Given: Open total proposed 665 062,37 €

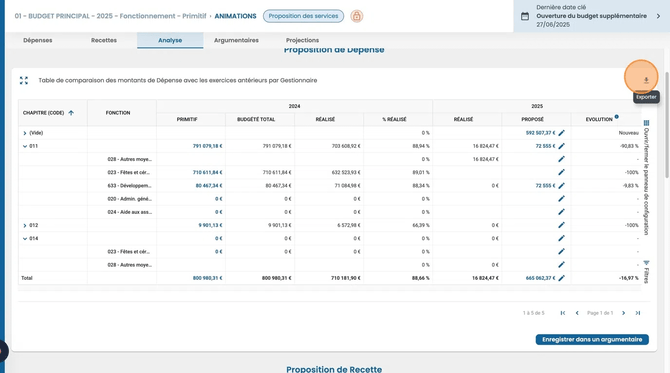Looking at the screenshot, I should [541, 278].
